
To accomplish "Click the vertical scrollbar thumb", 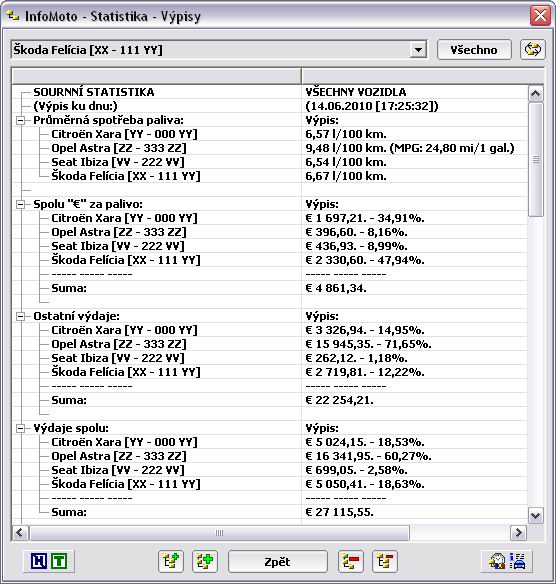I will pyautogui.click(x=536, y=159).
